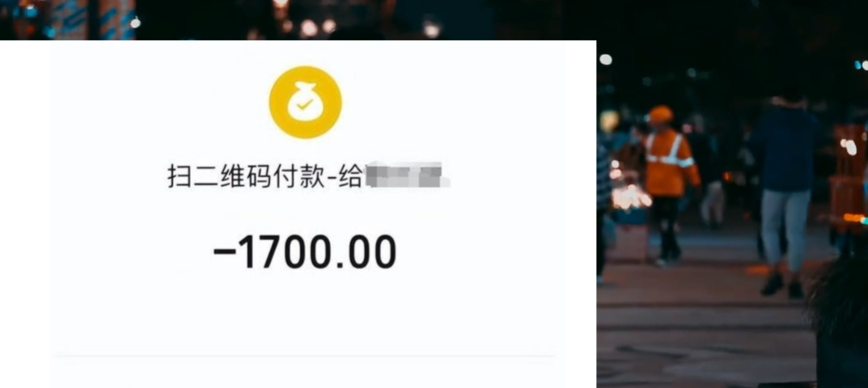This screenshot has width=868, height=388.
Task: Click the horizontal divider line below the amount
Action: [x=303, y=356]
